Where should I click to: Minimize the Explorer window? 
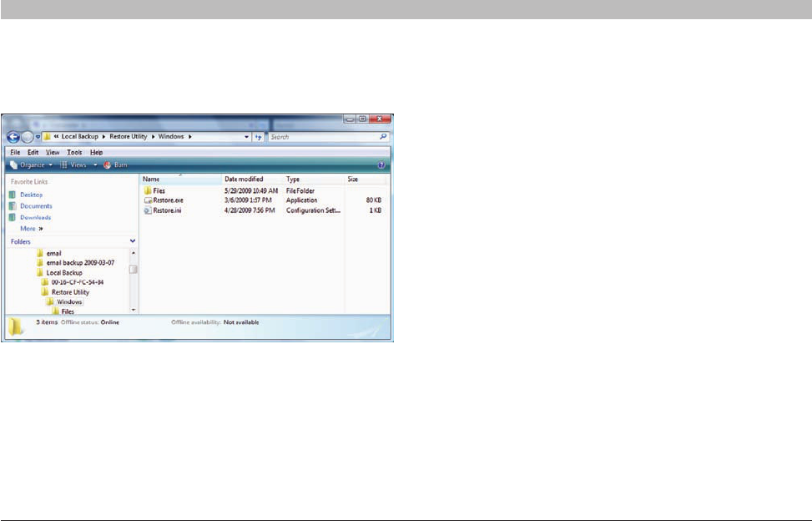(350, 119)
